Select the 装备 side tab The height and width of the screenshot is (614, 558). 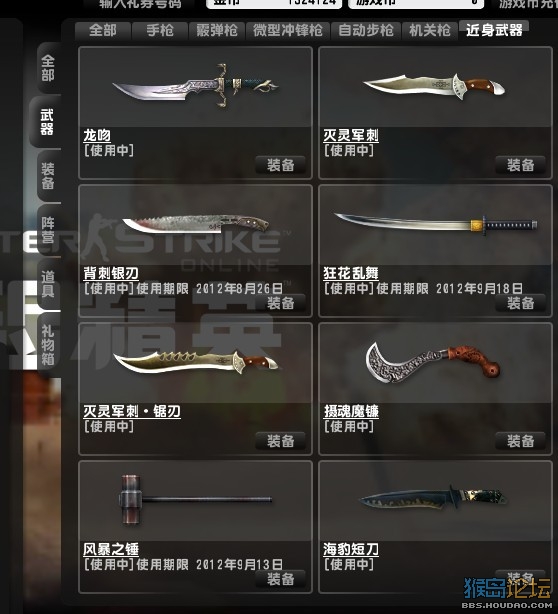pyautogui.click(x=48, y=176)
